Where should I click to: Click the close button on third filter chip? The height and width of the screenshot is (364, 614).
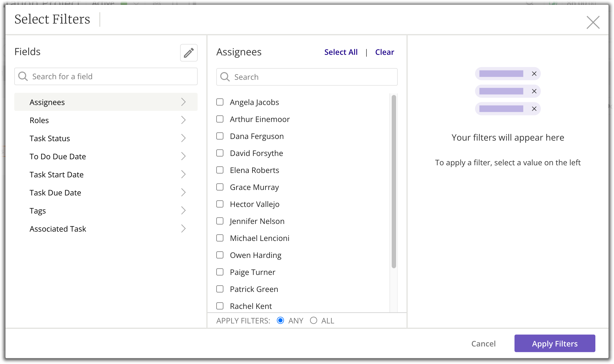[534, 108]
